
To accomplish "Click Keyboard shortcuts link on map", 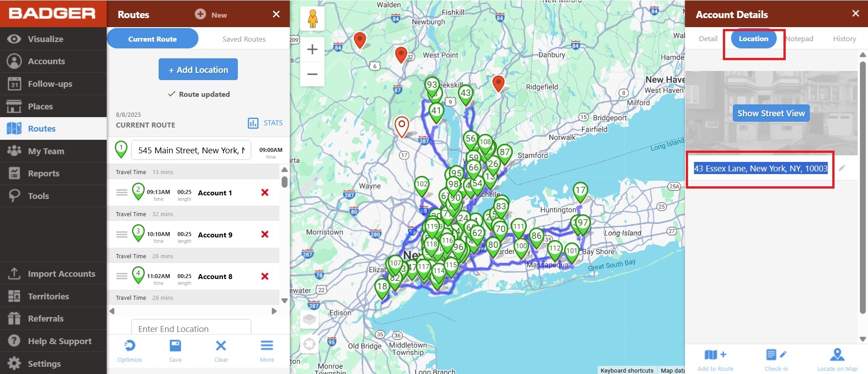I will (627, 370).
